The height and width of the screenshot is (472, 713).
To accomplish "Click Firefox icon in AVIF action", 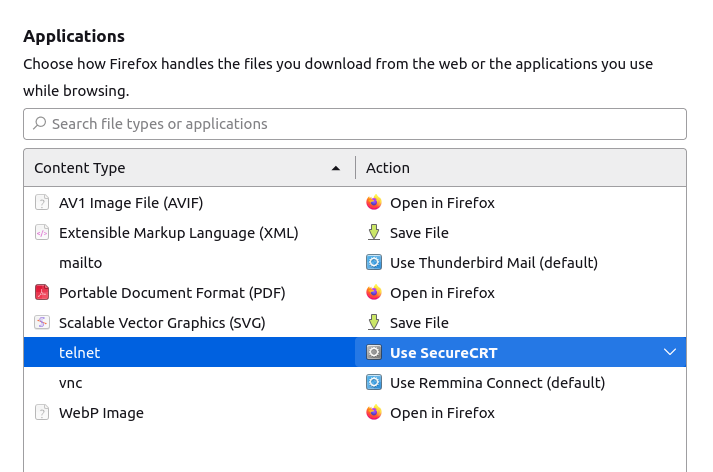I will tap(374, 203).
